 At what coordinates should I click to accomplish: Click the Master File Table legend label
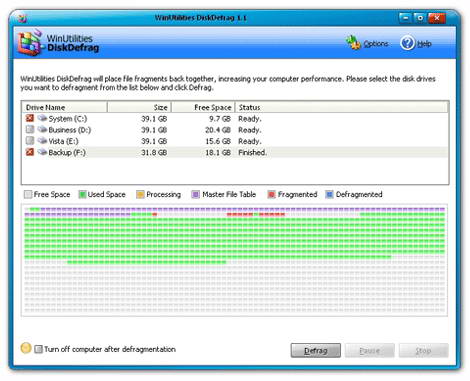click(229, 194)
